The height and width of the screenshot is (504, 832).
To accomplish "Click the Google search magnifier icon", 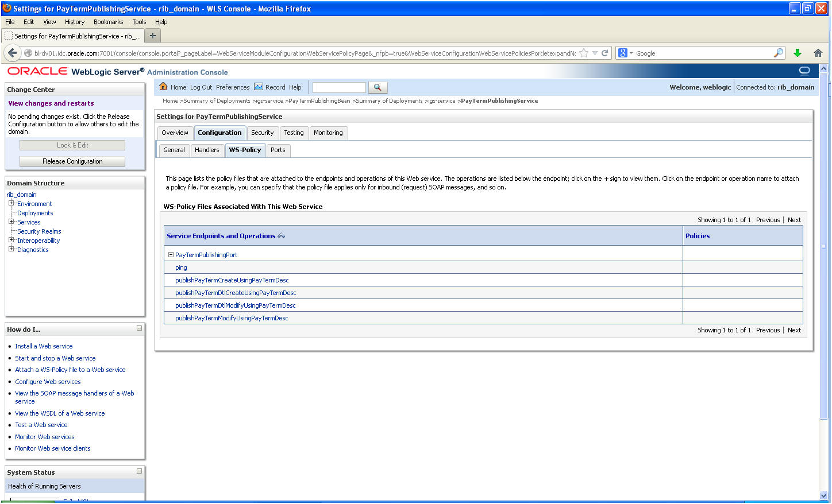I will click(779, 53).
